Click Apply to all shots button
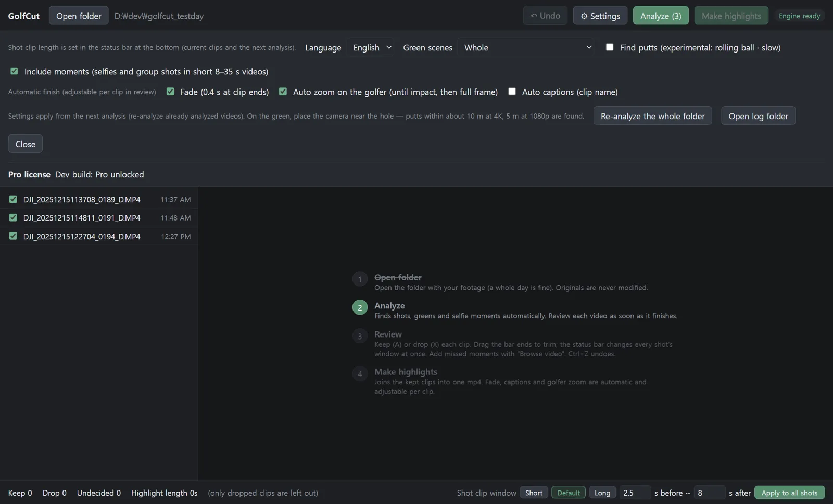 [789, 493]
